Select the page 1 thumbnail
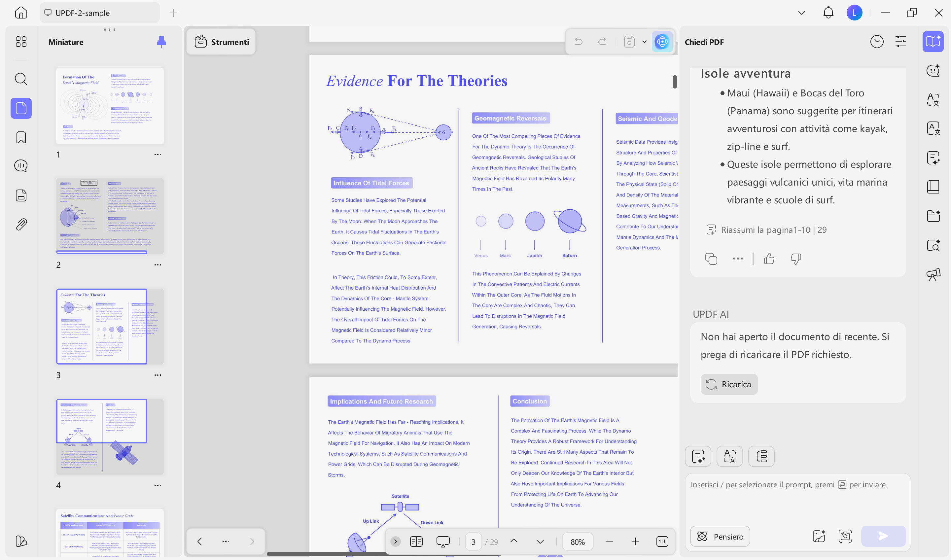This screenshot has height=560, width=951. pos(109,106)
